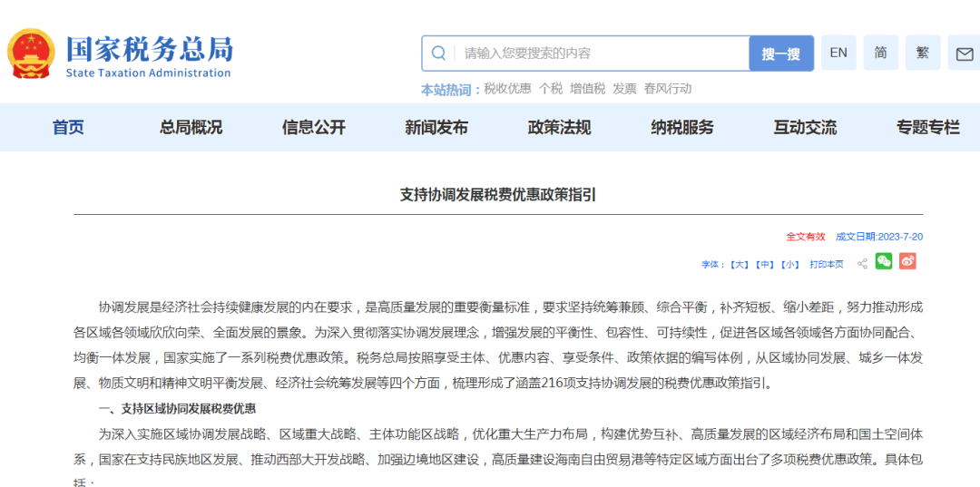The width and height of the screenshot is (980, 487).
Task: Switch to traditional Chinese 繁
Action: 923,54
